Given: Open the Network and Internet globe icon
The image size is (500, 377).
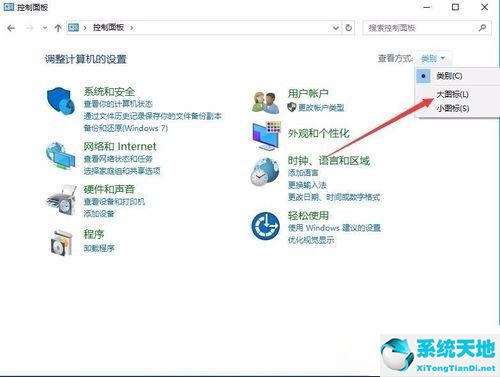Looking at the screenshot, I should tap(60, 156).
